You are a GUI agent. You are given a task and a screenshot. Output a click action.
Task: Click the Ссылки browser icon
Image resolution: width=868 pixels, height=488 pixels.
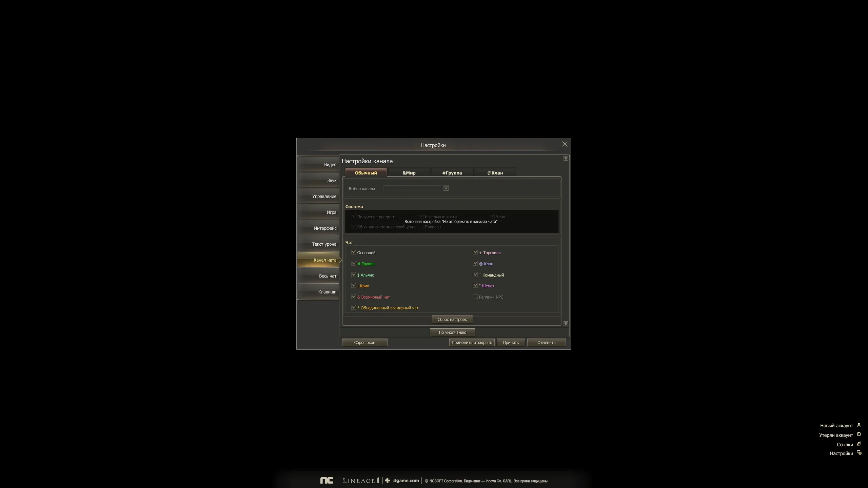tap(859, 444)
